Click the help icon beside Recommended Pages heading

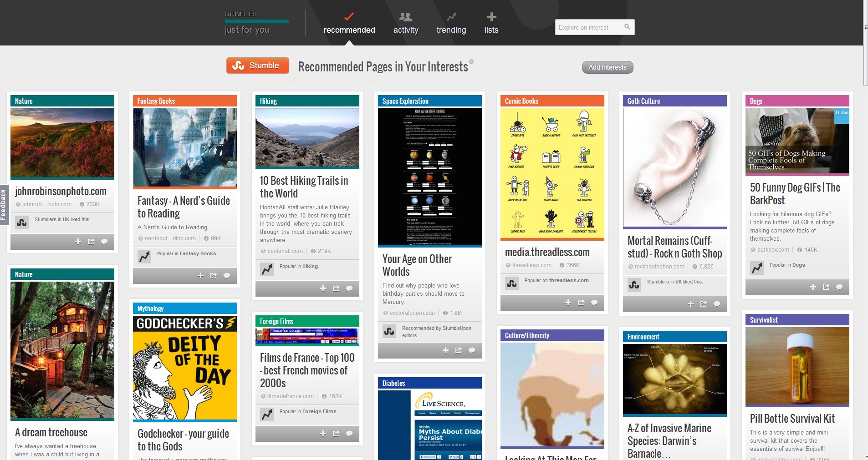pyautogui.click(x=471, y=61)
